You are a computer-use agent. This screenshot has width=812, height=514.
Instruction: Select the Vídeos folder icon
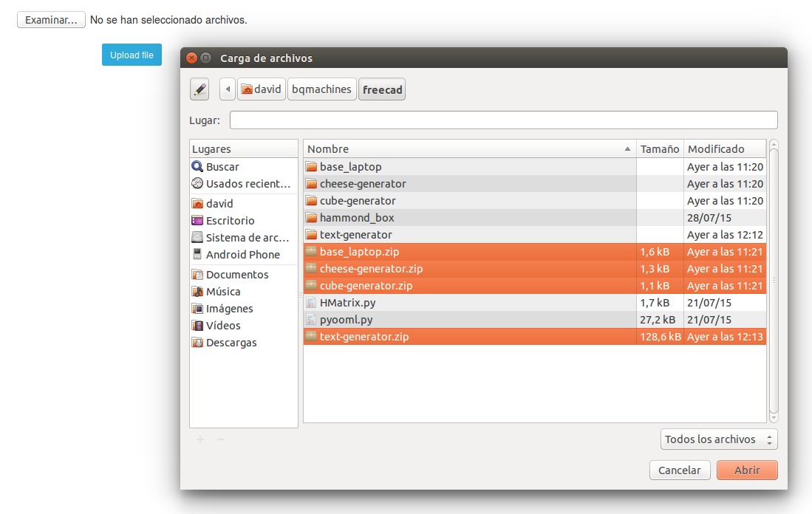click(197, 326)
